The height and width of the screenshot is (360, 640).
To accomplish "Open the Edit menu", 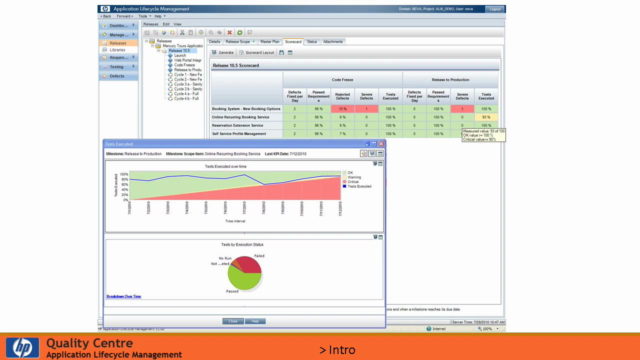I will coord(166,24).
